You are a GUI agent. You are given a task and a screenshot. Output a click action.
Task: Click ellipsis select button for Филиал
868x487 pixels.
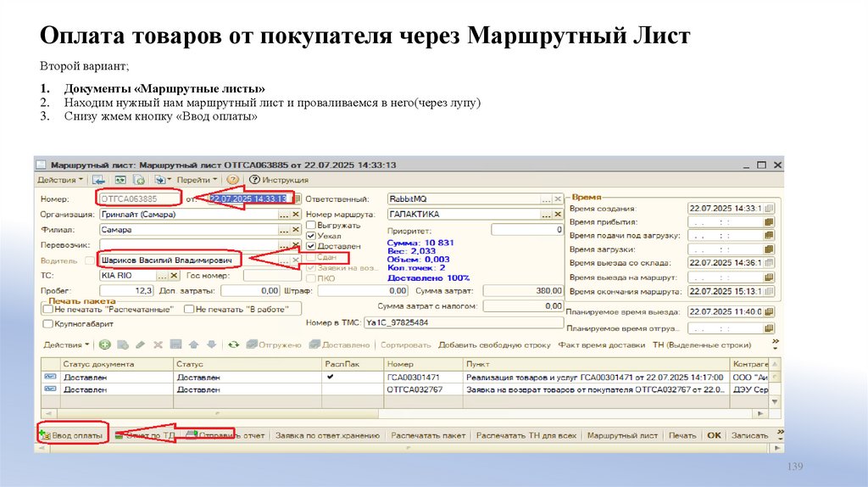point(284,230)
